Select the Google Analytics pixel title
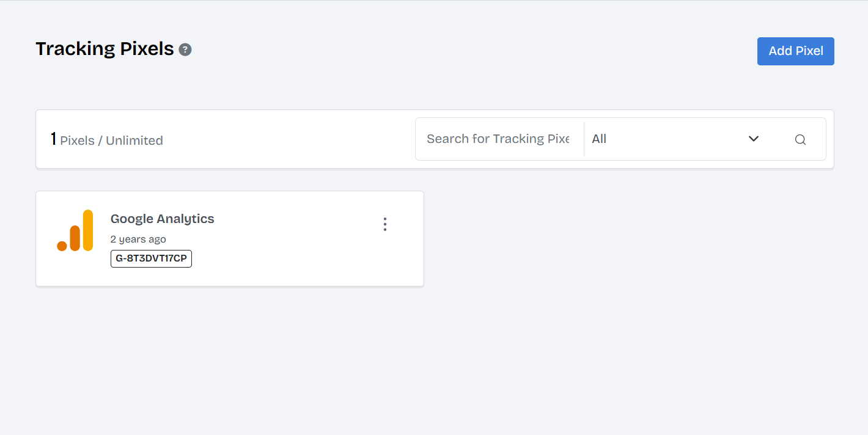The height and width of the screenshot is (435, 868). [x=163, y=219]
